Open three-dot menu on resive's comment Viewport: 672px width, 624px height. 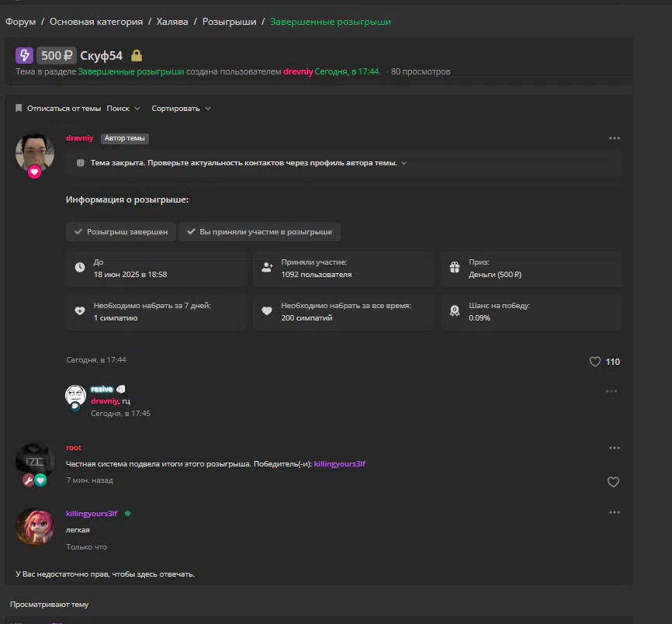[x=611, y=391]
